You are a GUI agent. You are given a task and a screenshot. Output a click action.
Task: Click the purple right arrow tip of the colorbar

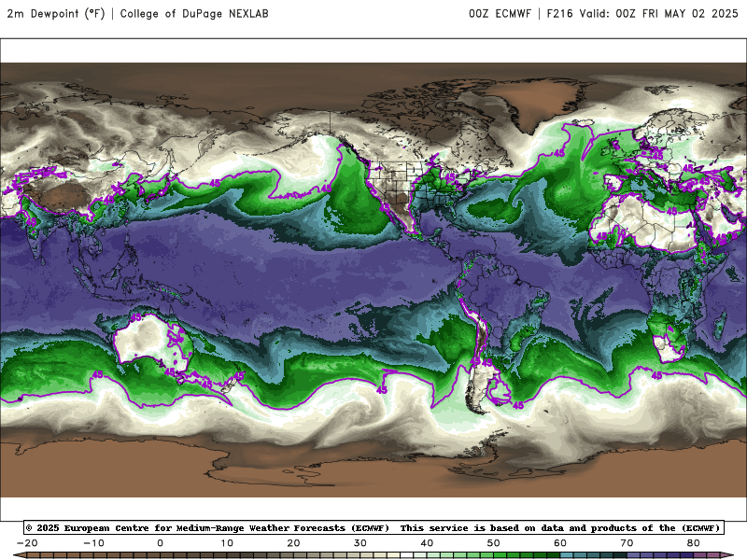(x=728, y=555)
